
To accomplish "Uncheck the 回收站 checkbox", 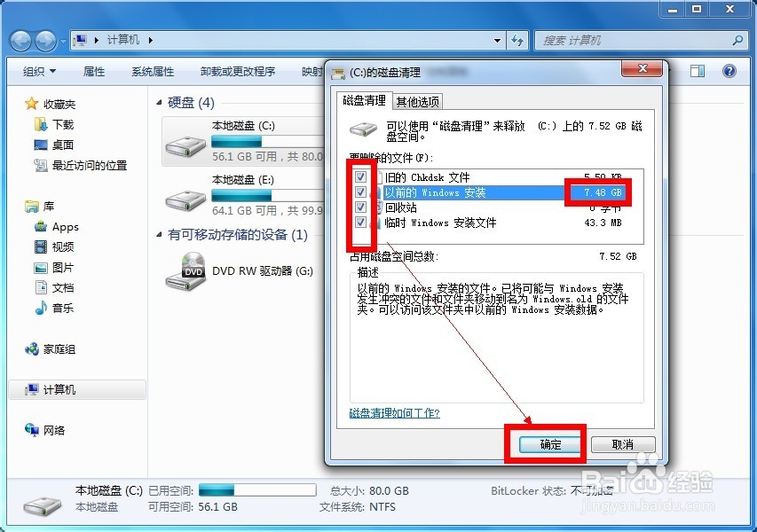I will coord(359,207).
